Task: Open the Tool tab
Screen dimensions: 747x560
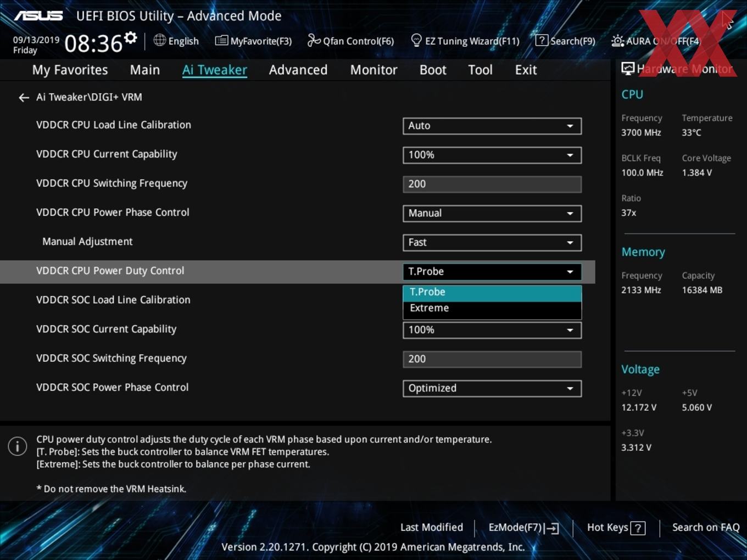Action: (480, 70)
